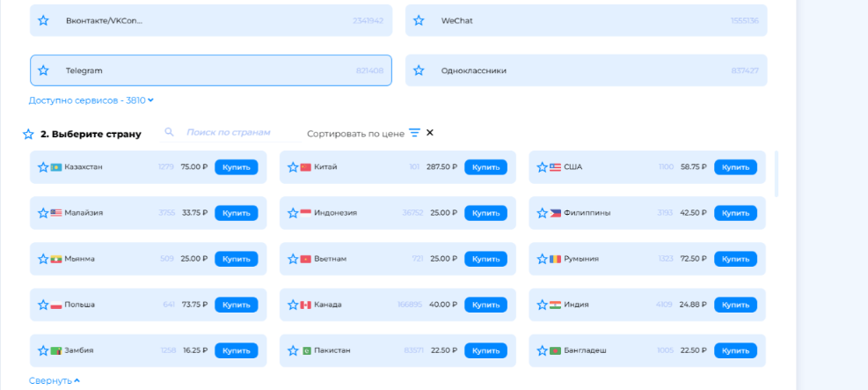Buy a Мьянма number
868x390 pixels.
pyautogui.click(x=237, y=259)
